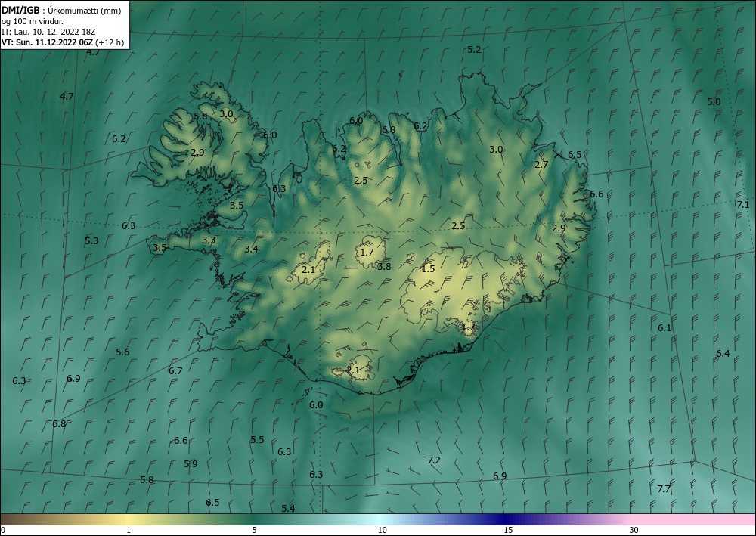This screenshot has height=536, width=756.
Task: Click the color scale tick label 1
Action: [129, 530]
